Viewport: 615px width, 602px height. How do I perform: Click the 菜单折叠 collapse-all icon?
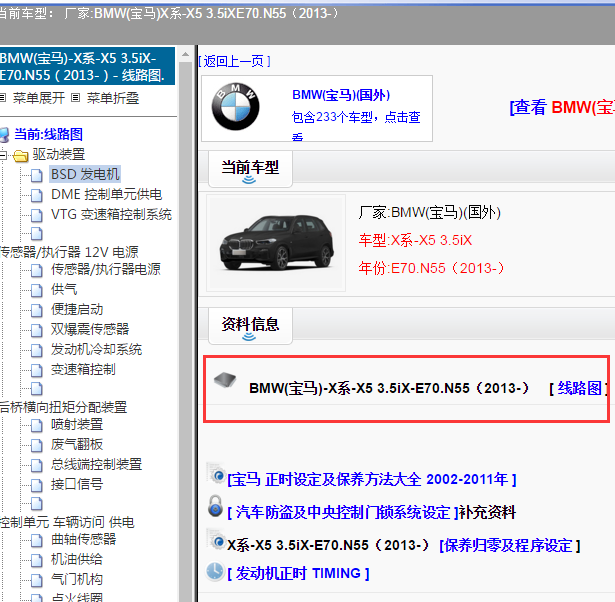click(76, 97)
